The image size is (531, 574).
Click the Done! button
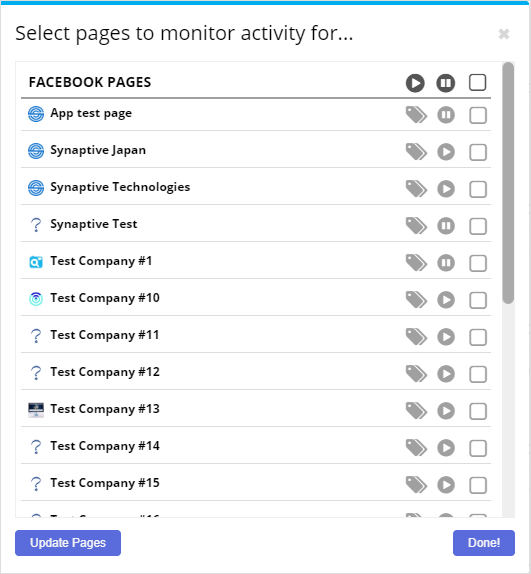(484, 543)
